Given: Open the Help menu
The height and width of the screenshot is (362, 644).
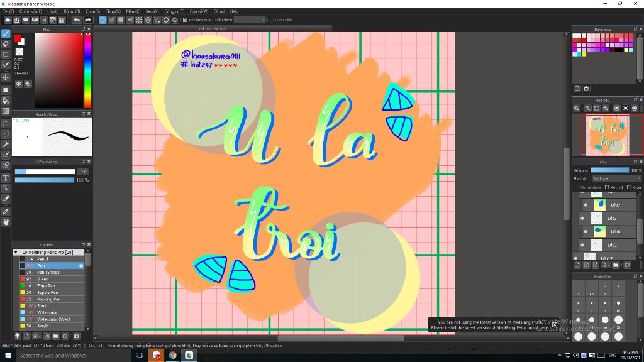Looking at the screenshot, I should 234,11.
